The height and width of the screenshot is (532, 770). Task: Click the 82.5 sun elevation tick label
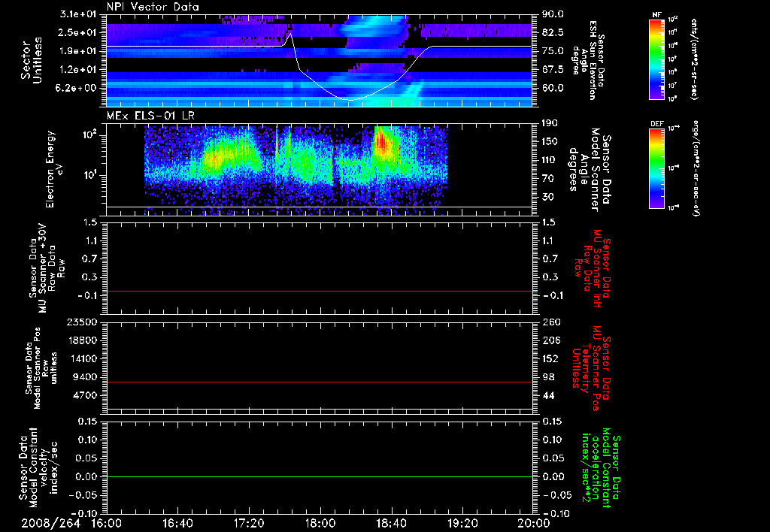tap(553, 33)
